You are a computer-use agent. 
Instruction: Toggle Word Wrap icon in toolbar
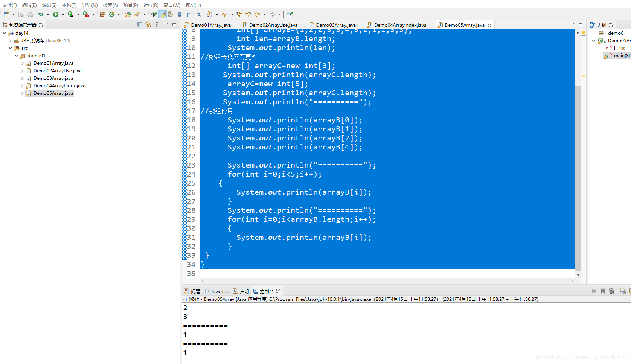(171, 14)
